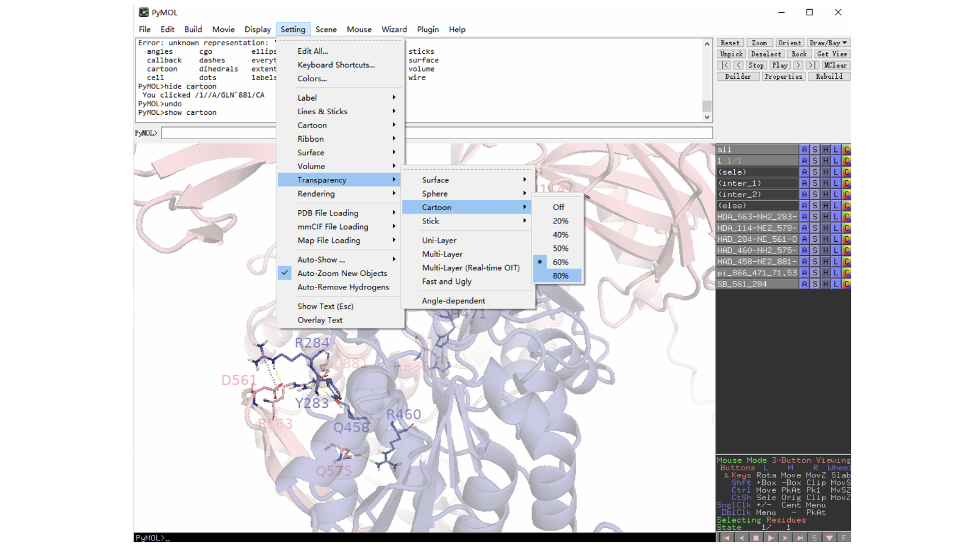Click the skip-to-end icon in bottom playback bar
Viewport: 980px width, 552px height.
pos(800,538)
